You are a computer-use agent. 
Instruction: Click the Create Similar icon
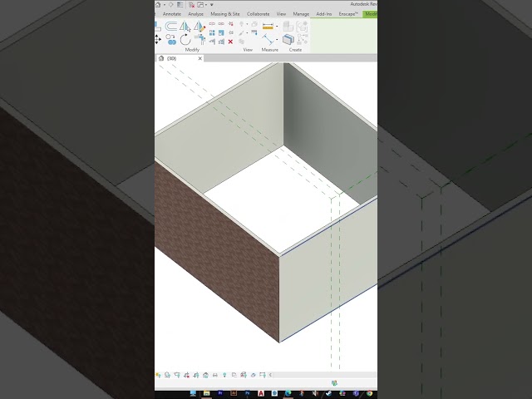pos(303,39)
